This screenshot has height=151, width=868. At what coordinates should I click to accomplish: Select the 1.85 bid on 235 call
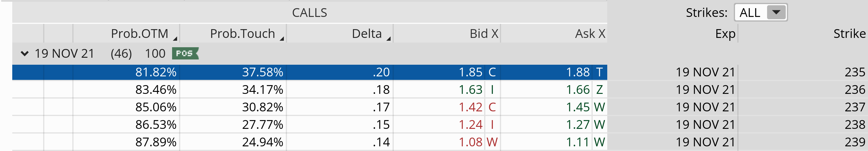point(470,72)
